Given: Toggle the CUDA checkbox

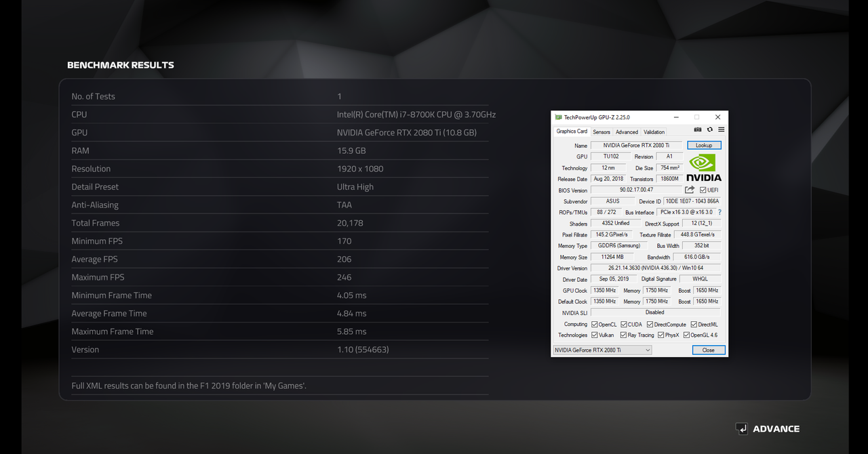Looking at the screenshot, I should pyautogui.click(x=624, y=325).
